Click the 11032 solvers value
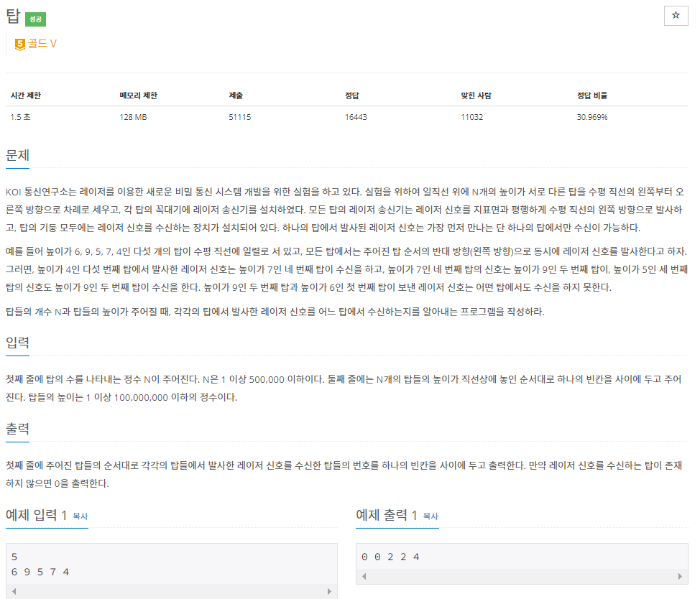The image size is (700, 599). [x=472, y=117]
